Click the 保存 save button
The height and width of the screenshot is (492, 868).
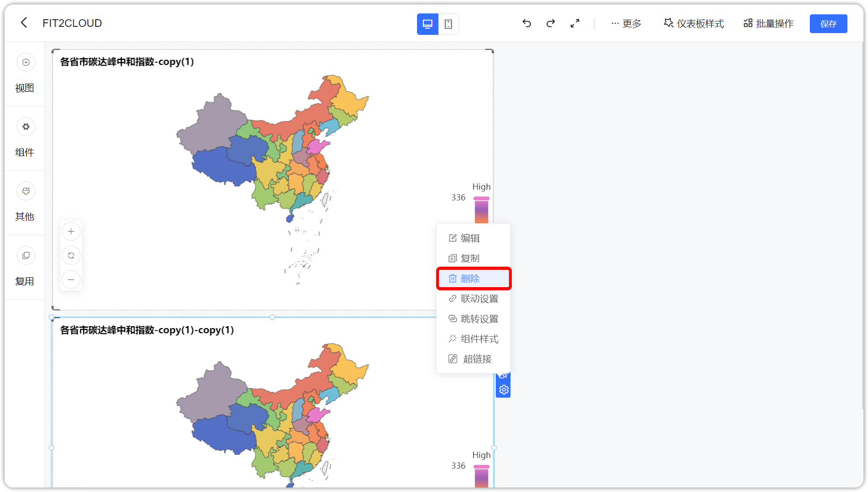tap(828, 24)
